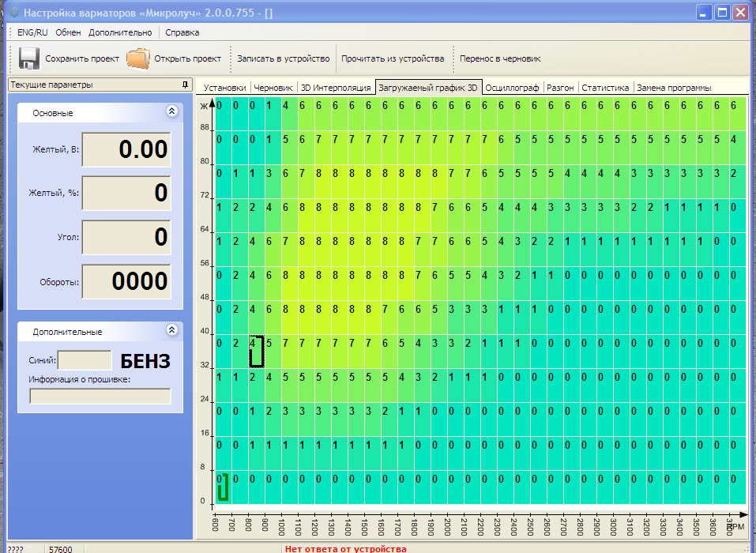Open the Обмен menu
Screen dimensions: 756x553
point(68,32)
